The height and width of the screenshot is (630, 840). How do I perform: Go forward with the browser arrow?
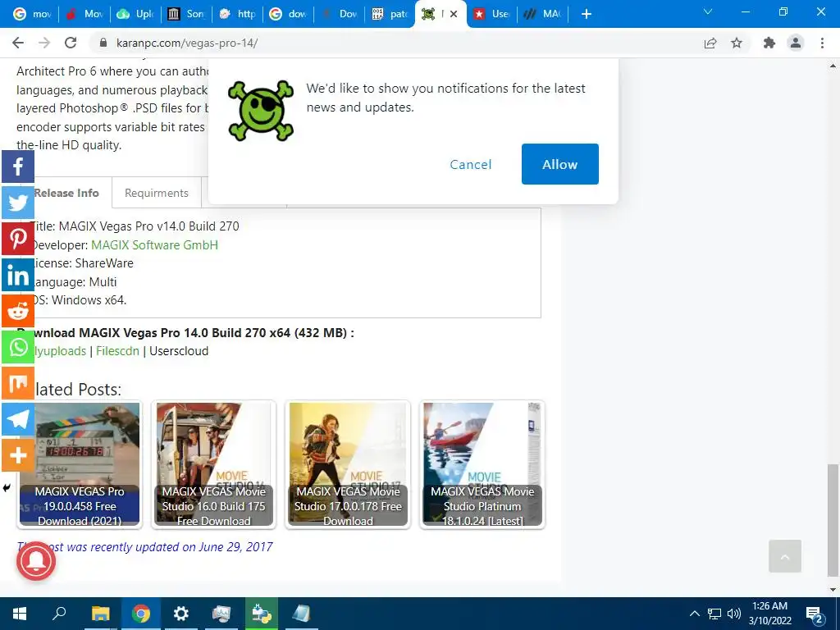coord(44,43)
